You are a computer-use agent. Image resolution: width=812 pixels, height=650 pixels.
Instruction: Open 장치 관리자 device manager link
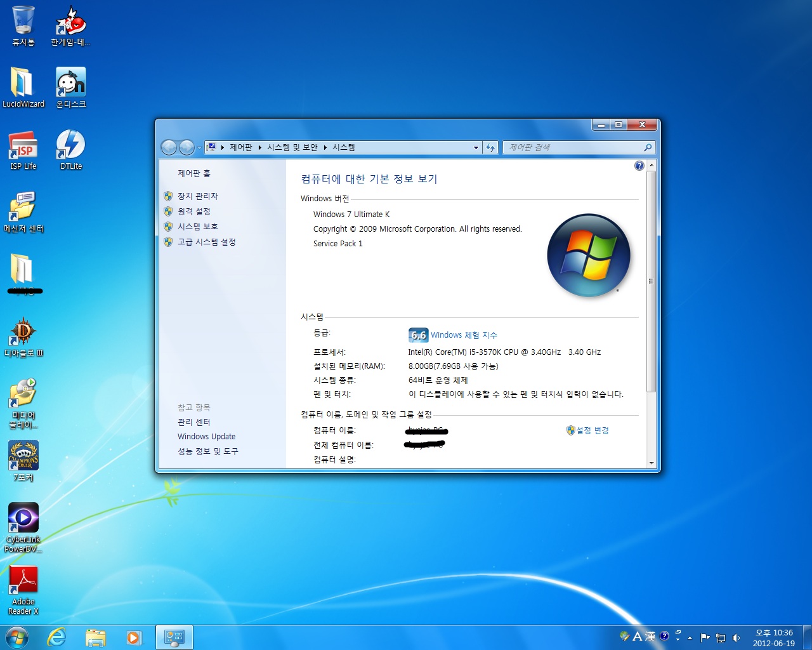click(x=198, y=196)
